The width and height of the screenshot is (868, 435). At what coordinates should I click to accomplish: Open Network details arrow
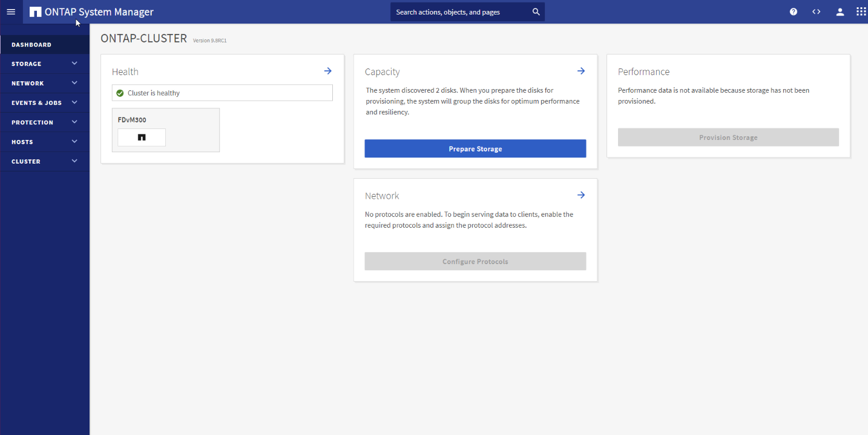click(x=580, y=195)
